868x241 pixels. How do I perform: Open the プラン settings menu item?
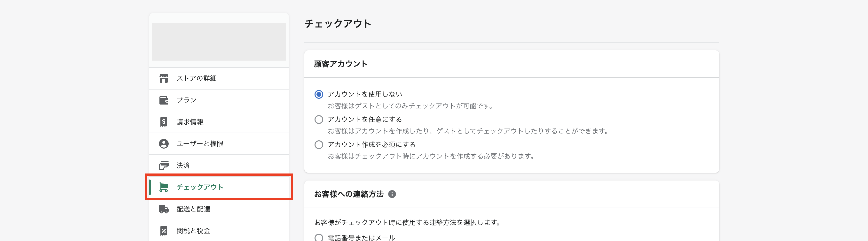point(219,100)
